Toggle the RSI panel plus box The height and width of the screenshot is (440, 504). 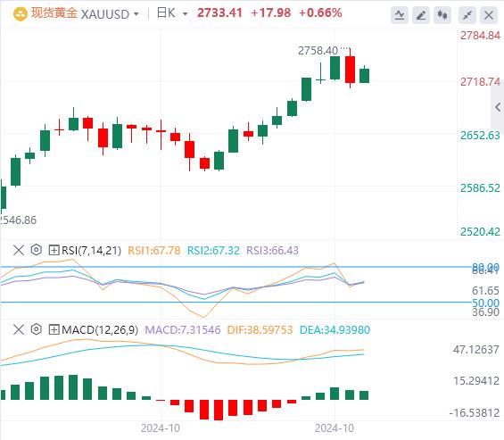[x=54, y=250]
